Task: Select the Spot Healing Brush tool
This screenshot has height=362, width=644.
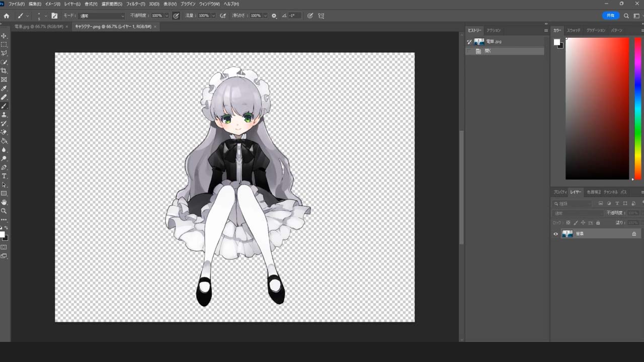Action: (x=4, y=97)
